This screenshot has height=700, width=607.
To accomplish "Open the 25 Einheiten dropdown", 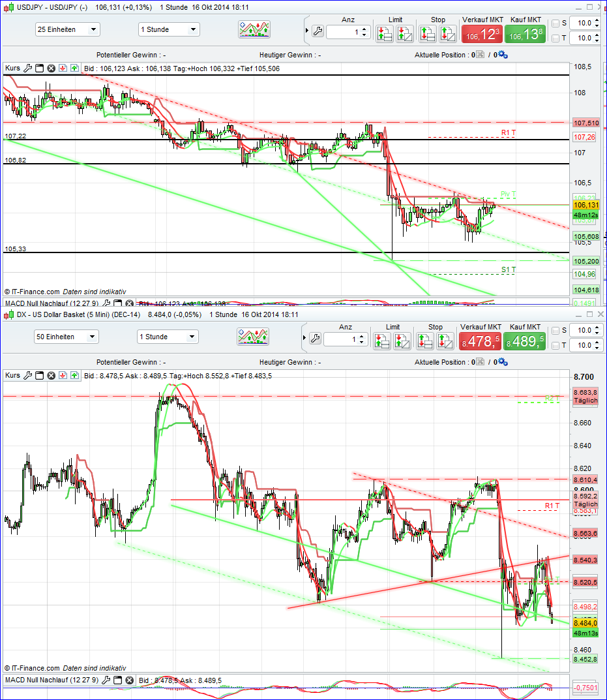I will coord(67,29).
